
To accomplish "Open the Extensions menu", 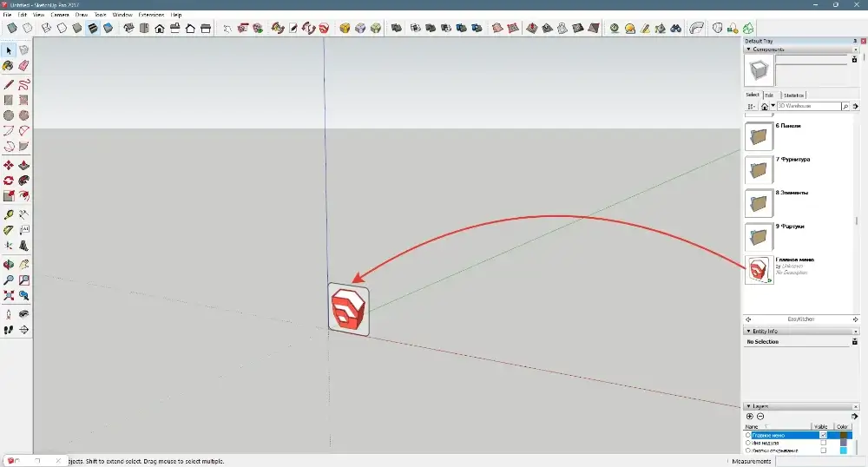I will tap(151, 15).
